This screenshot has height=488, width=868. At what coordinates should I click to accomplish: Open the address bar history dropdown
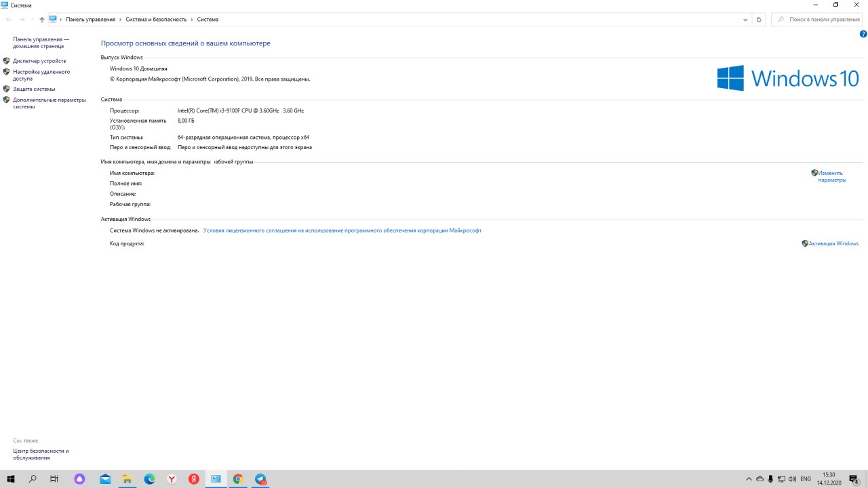click(745, 20)
